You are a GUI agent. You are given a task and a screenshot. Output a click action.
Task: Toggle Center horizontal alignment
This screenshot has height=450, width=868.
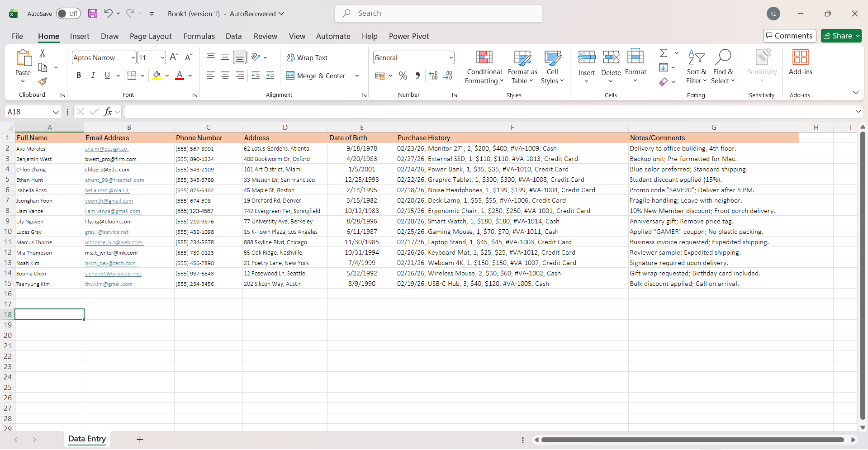click(x=225, y=76)
